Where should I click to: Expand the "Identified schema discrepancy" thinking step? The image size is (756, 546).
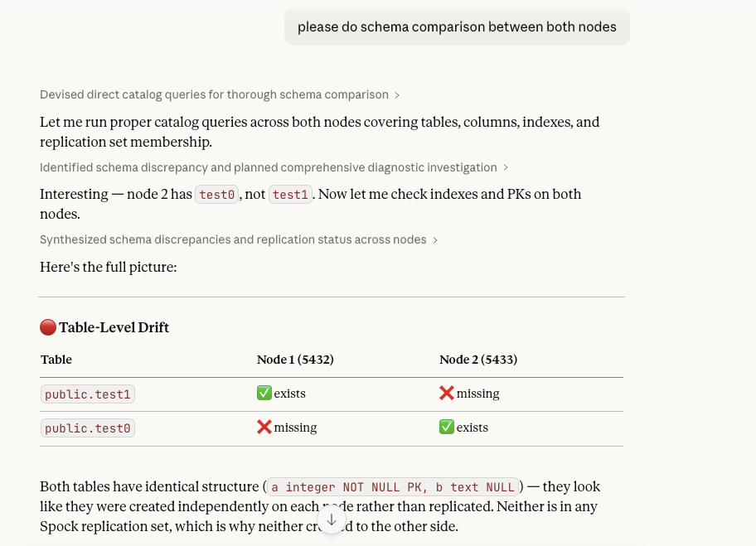(274, 167)
